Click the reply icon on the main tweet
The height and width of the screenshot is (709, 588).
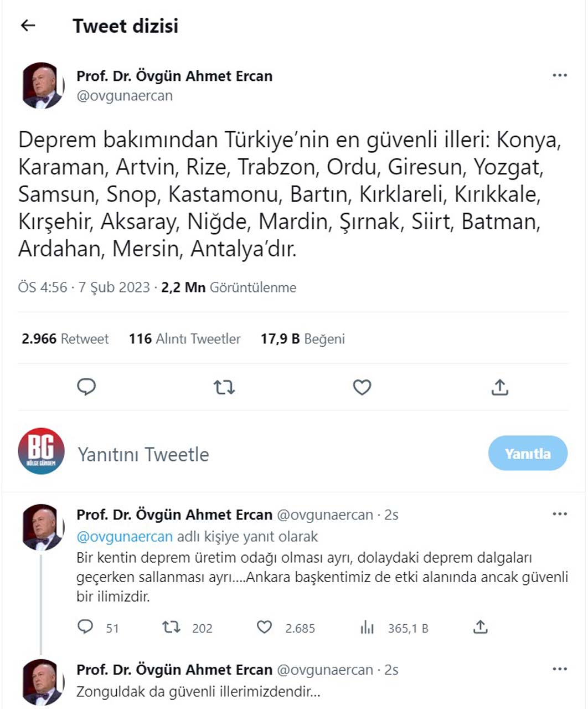(x=86, y=387)
